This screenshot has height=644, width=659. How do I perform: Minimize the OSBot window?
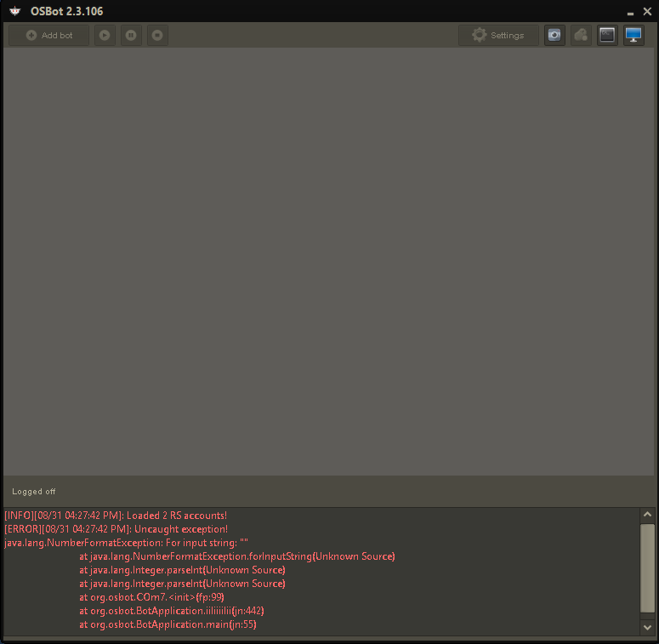click(630, 13)
